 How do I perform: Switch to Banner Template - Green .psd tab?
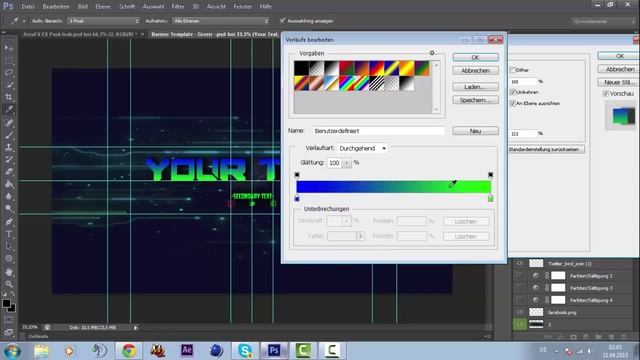(214, 34)
